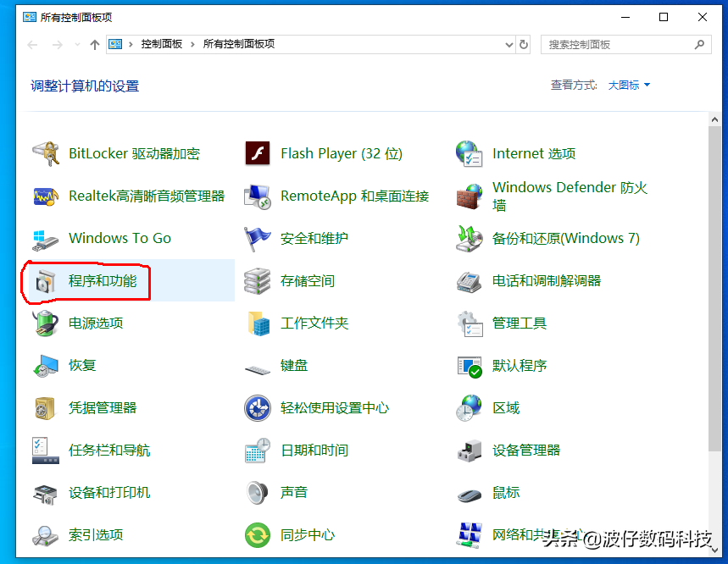Open the 网络和共享中心 icon
The width and height of the screenshot is (728, 564).
(x=470, y=535)
